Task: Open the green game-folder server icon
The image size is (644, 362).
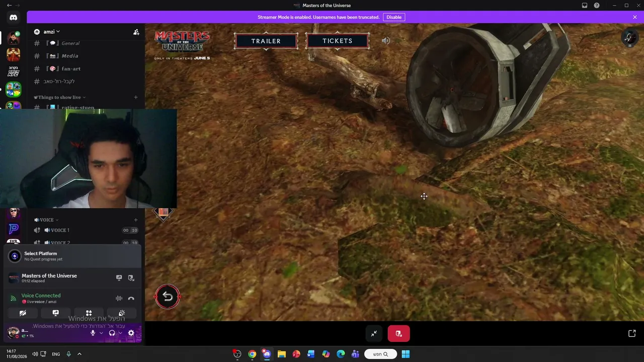Action: coord(14,89)
